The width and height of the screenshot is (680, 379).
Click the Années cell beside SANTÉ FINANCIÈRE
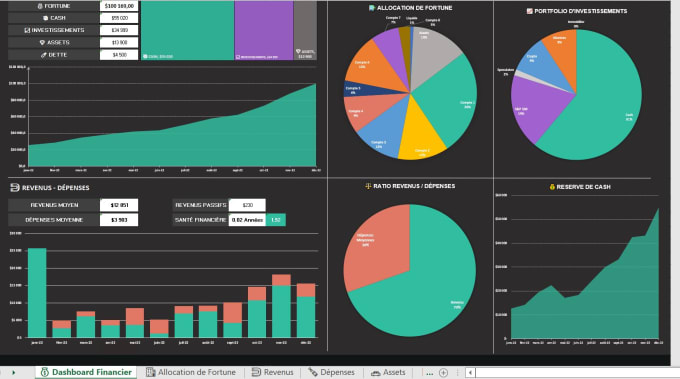247,220
